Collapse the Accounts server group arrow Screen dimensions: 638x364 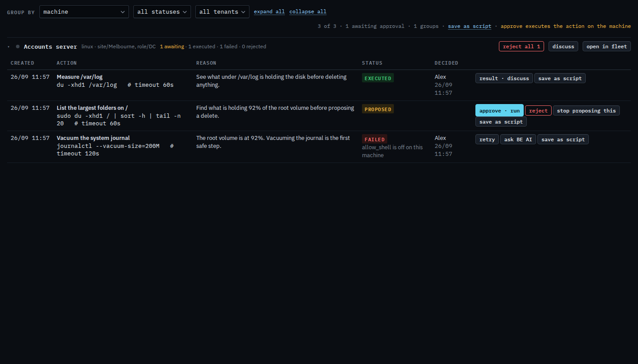(x=8, y=46)
